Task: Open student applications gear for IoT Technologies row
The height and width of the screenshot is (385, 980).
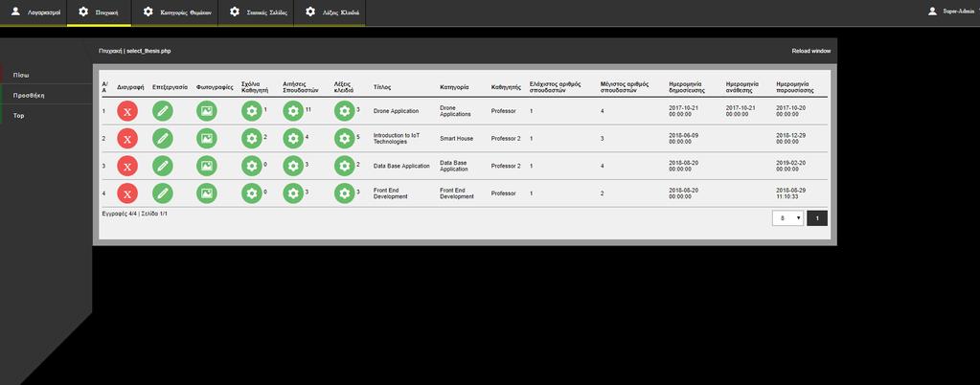Action: (x=293, y=138)
